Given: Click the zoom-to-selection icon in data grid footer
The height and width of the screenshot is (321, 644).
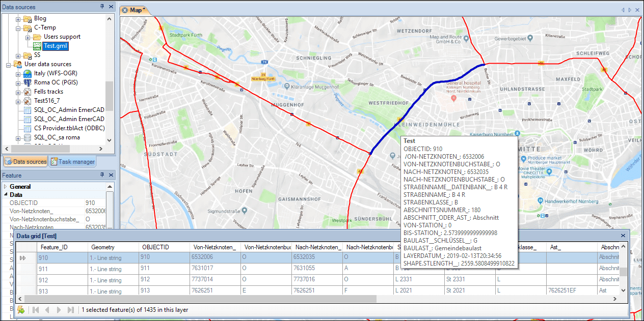Looking at the screenshot, I should click(x=21, y=309).
